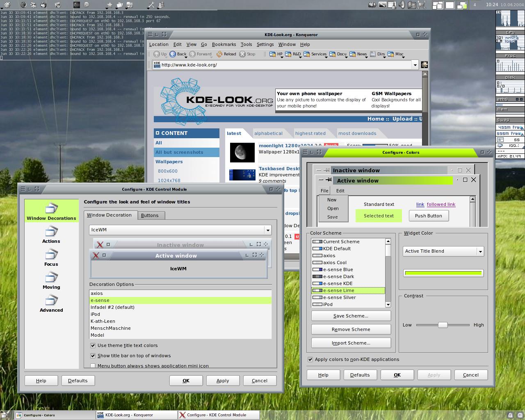The width and height of the screenshot is (525, 420).
Task: Click the Konqueror URL address field
Action: point(285,65)
